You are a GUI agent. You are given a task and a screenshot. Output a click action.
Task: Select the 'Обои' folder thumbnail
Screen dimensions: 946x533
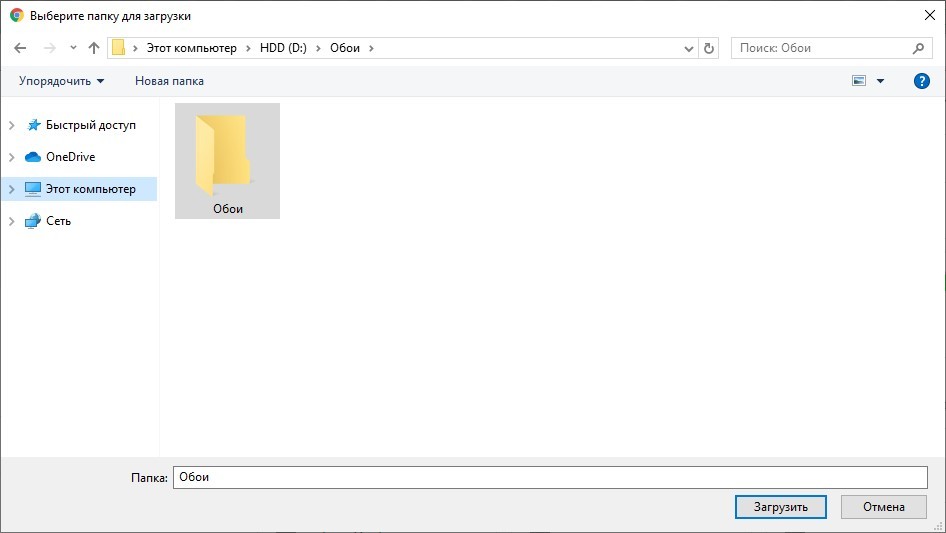click(x=227, y=161)
